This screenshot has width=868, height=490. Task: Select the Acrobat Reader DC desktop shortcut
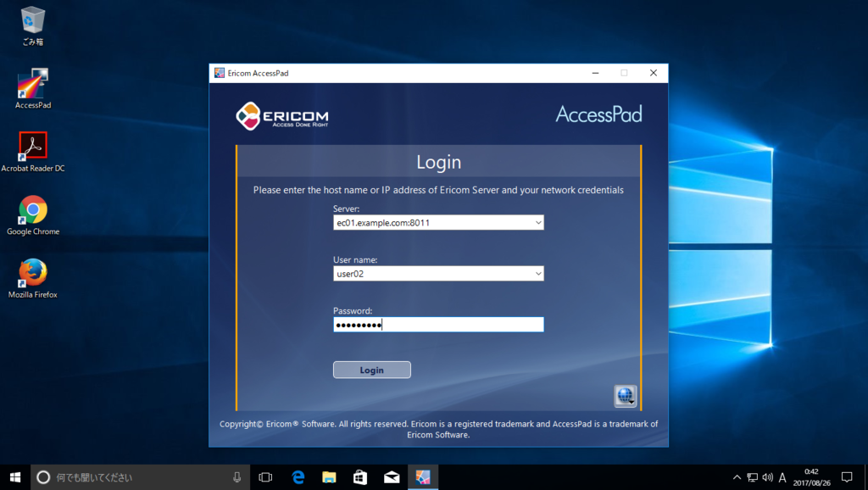point(33,153)
